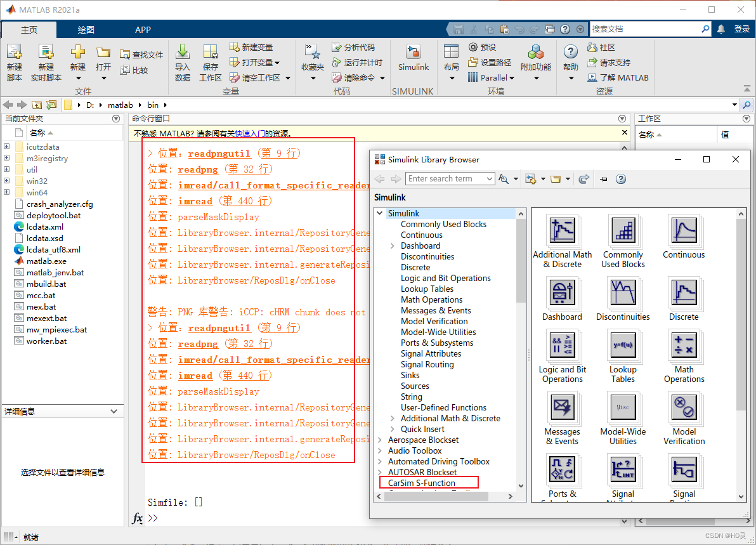Open the Logic and Bit Operations icon
Image resolution: width=756 pixels, height=545 pixels.
[x=562, y=357]
